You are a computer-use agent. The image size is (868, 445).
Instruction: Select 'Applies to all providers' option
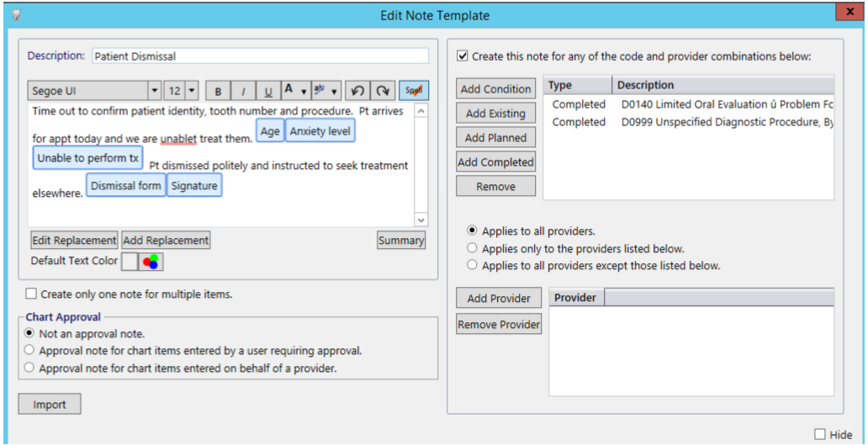pyautogui.click(x=472, y=230)
